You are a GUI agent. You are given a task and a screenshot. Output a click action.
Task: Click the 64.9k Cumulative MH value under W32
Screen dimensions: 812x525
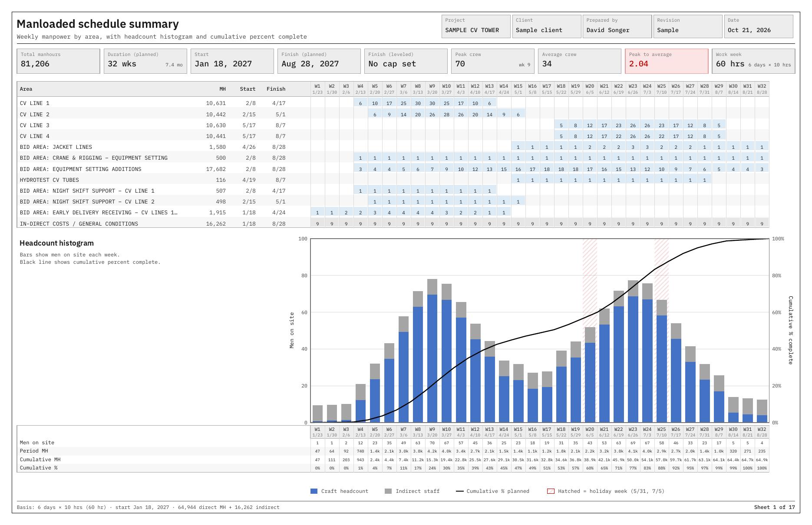(x=762, y=460)
